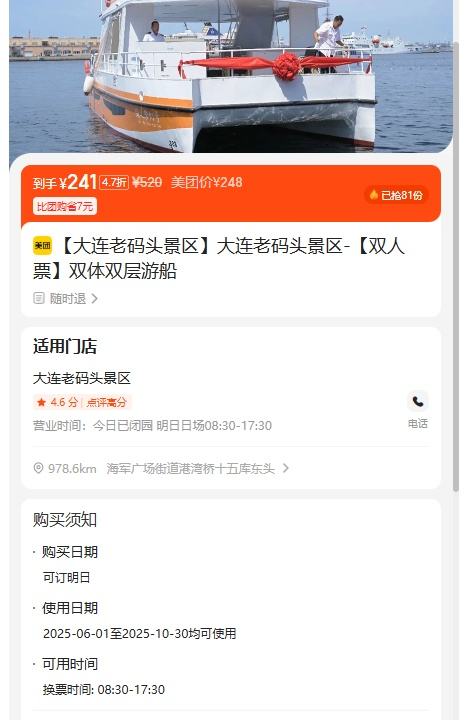Click the 4.7折 discount tag
Screen dimensions: 470x720
(114, 182)
